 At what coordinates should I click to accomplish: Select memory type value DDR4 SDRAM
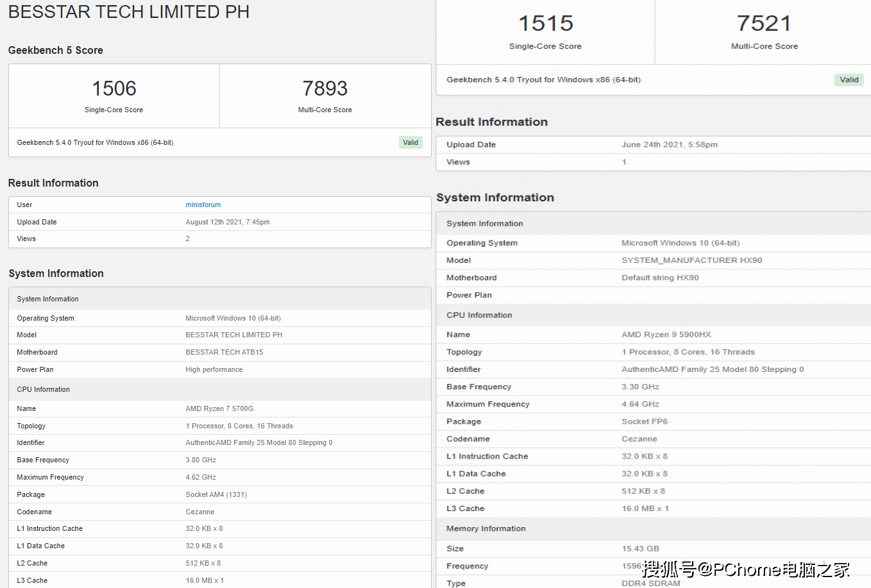click(651, 583)
